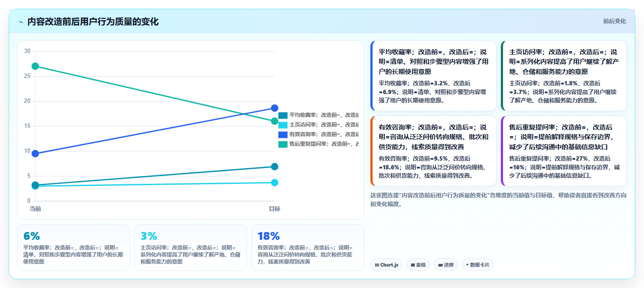Click 平均收藏率 legend label text
Viewport: 644px width, 288px height.
tap(324, 116)
